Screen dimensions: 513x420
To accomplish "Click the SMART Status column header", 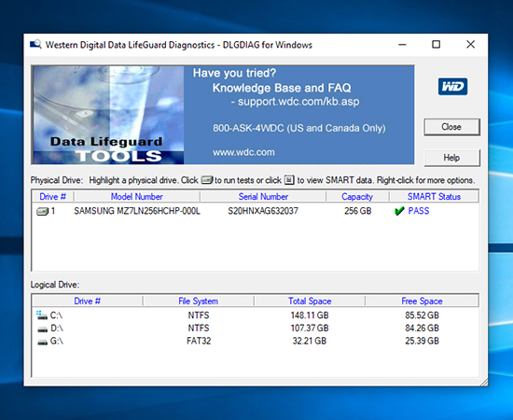I will click(434, 196).
